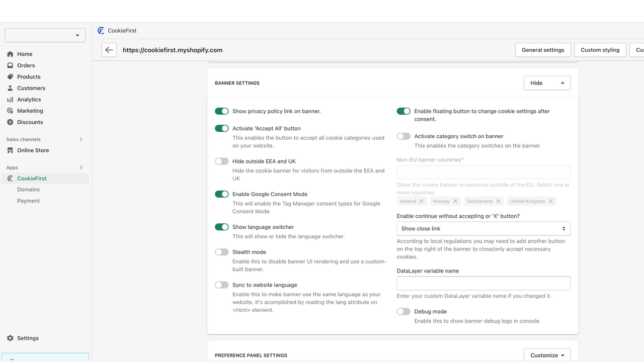
Task: Open General settings
Action: 543,50
